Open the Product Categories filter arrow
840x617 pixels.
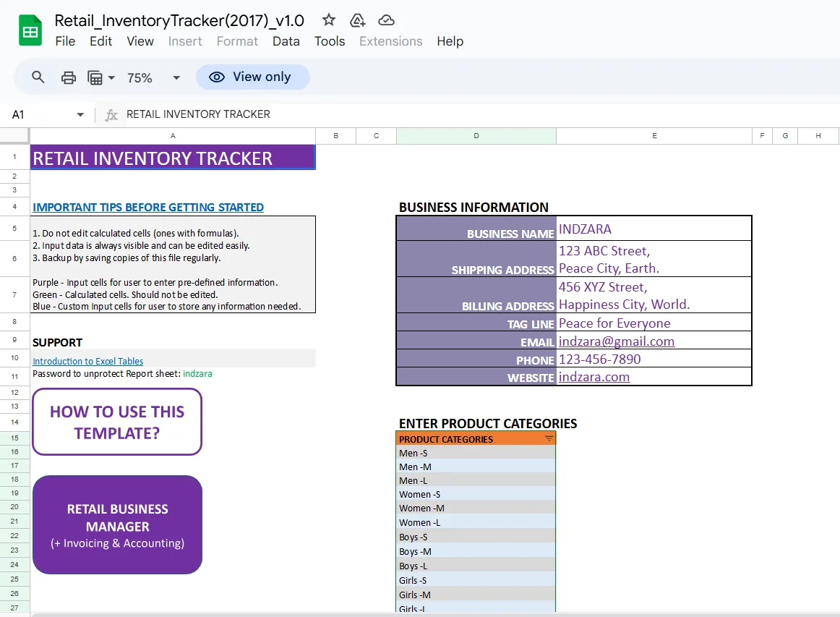(549, 438)
